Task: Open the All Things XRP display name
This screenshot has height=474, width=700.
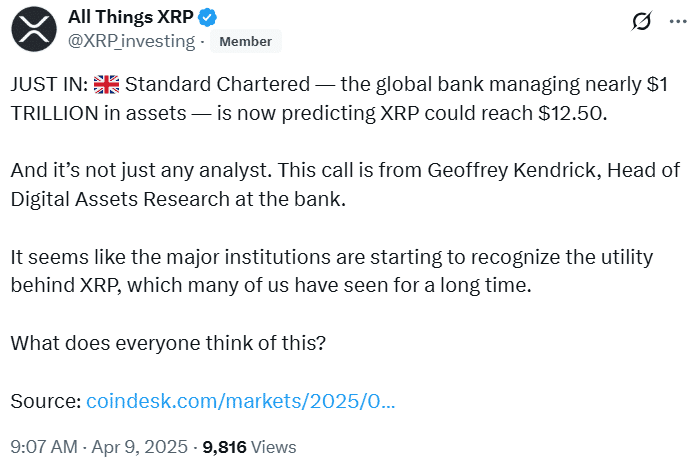Action: coord(131,17)
